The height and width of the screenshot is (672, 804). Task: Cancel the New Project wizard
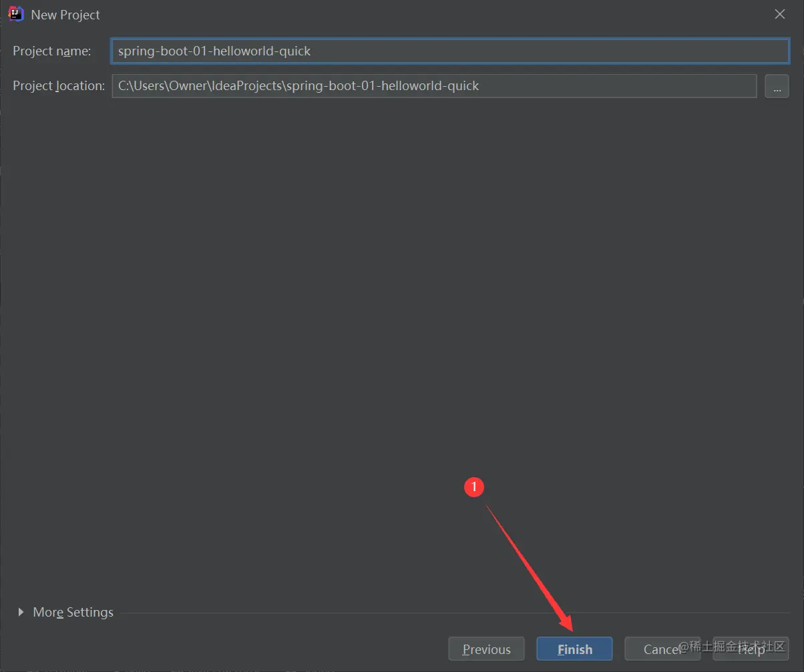point(662,649)
